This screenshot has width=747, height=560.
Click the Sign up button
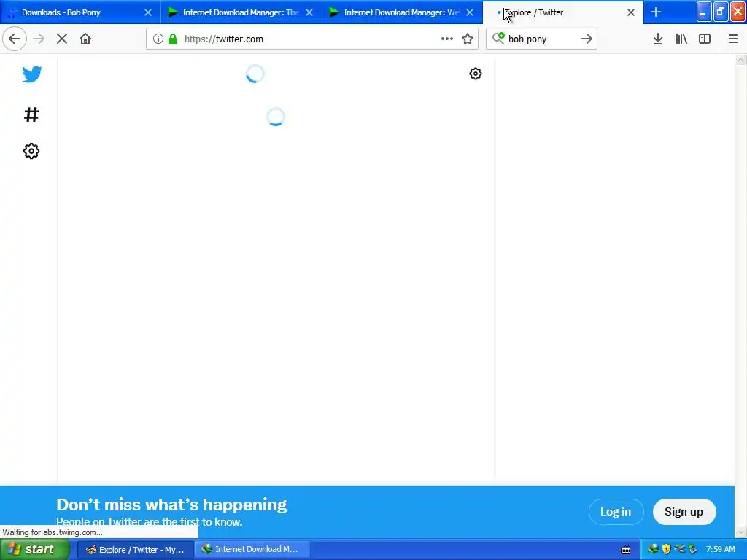[x=684, y=512]
